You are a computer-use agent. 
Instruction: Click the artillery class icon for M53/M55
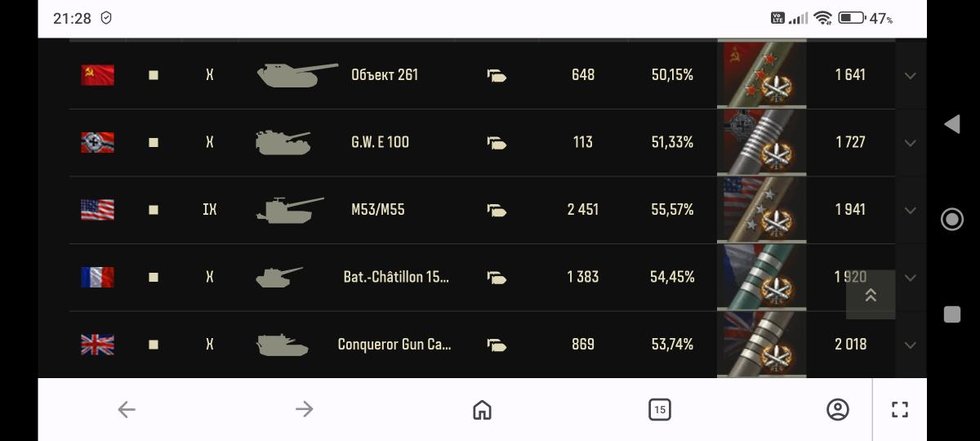click(497, 210)
